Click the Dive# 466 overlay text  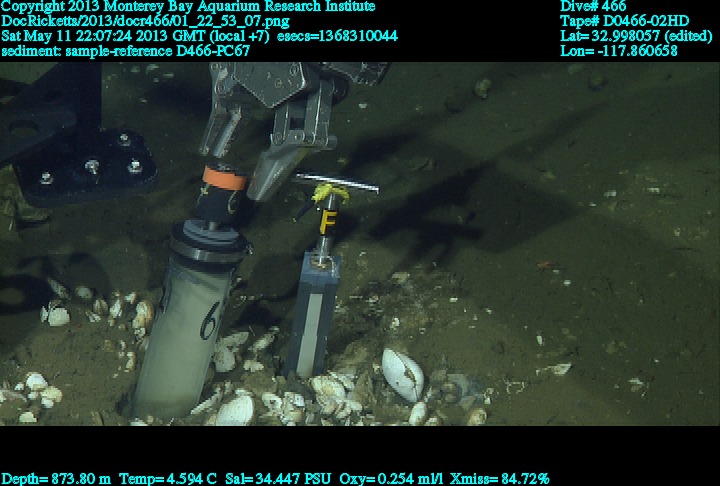[593, 7]
